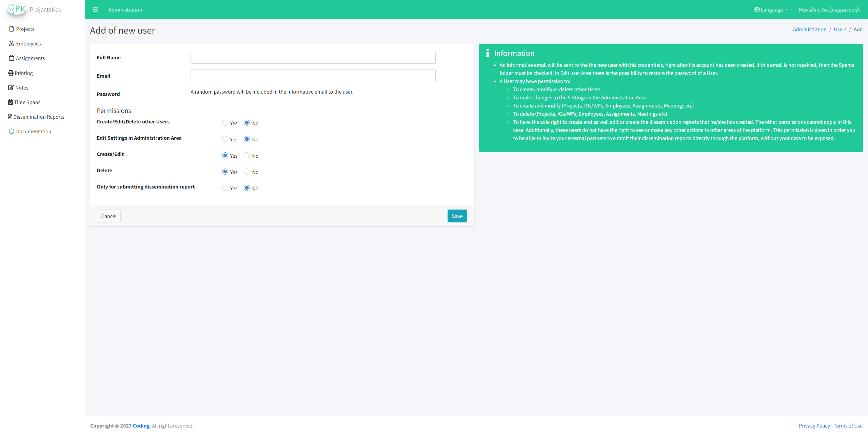Click the Notes edit icon
This screenshot has width=868, height=435.
click(x=11, y=87)
